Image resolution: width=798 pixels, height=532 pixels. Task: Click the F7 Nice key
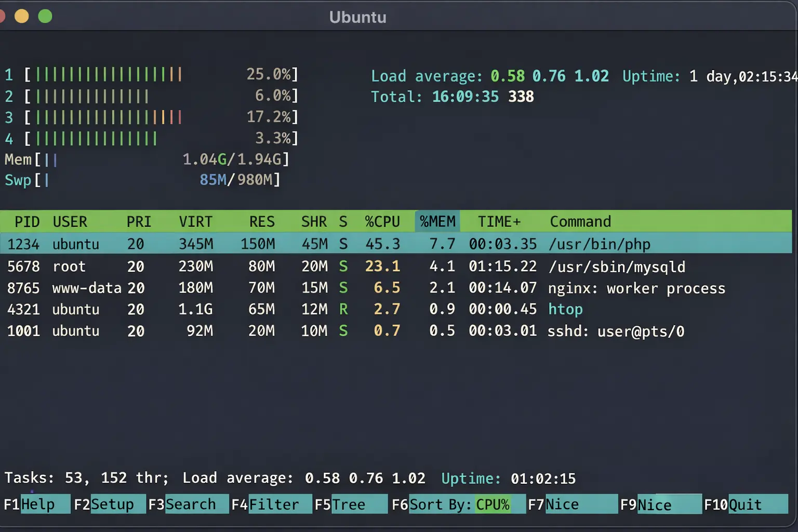coord(573,504)
